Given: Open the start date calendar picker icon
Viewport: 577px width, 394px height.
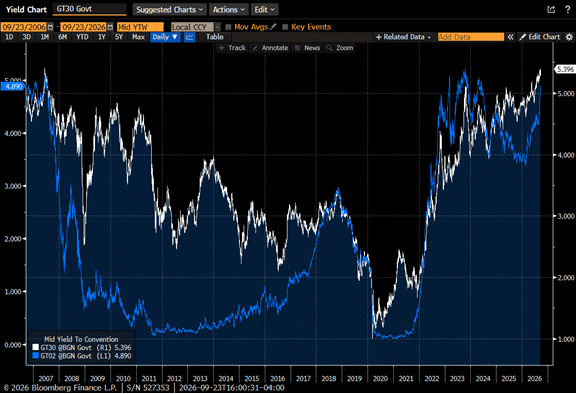Looking at the screenshot, I should coord(50,27).
